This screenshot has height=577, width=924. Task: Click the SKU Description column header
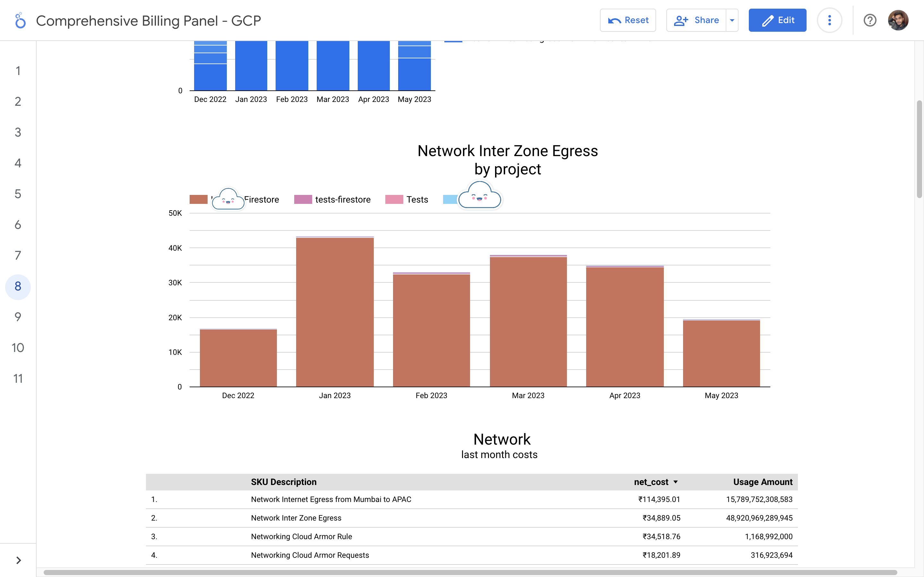pyautogui.click(x=284, y=482)
